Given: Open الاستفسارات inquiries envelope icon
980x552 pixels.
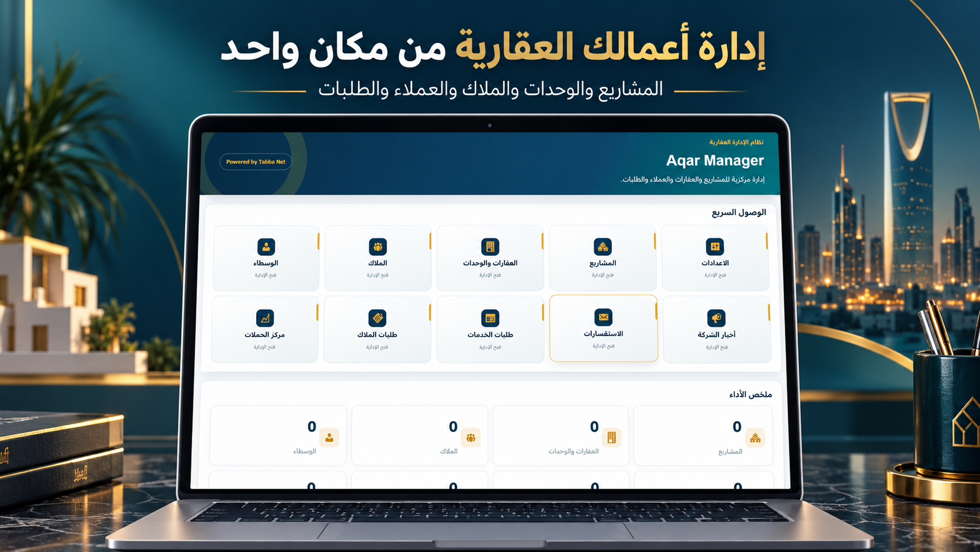Looking at the screenshot, I should click(x=603, y=317).
